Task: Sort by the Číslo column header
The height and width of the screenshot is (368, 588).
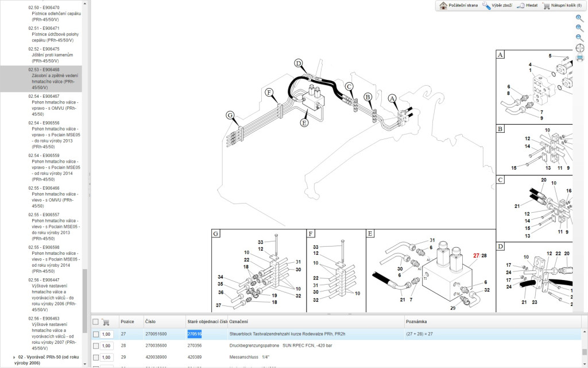Action: (x=150, y=322)
